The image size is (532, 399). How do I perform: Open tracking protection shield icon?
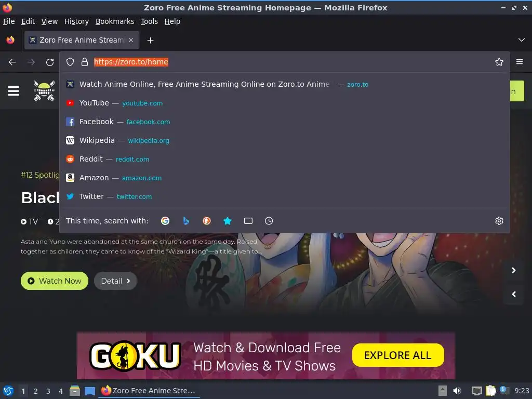coord(70,62)
